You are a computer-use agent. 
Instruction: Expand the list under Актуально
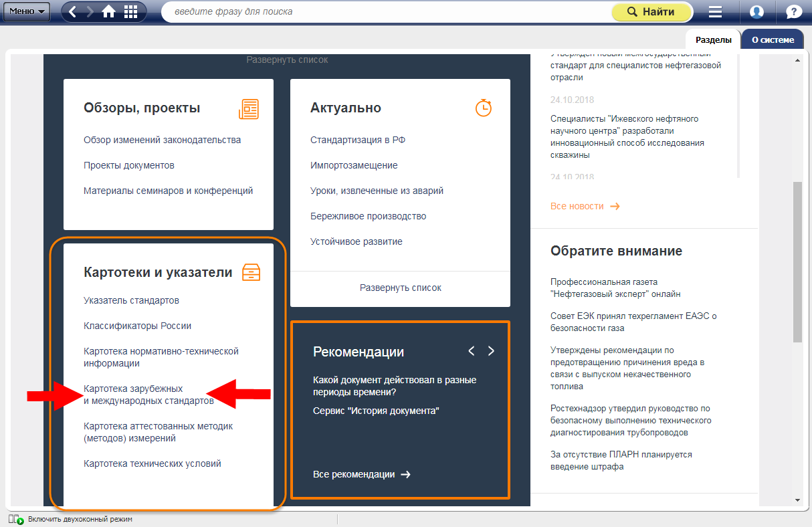click(400, 288)
